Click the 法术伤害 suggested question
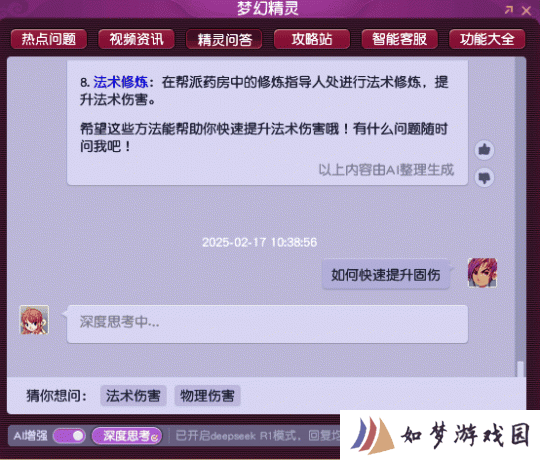This screenshot has width=540, height=460. pyautogui.click(x=133, y=395)
